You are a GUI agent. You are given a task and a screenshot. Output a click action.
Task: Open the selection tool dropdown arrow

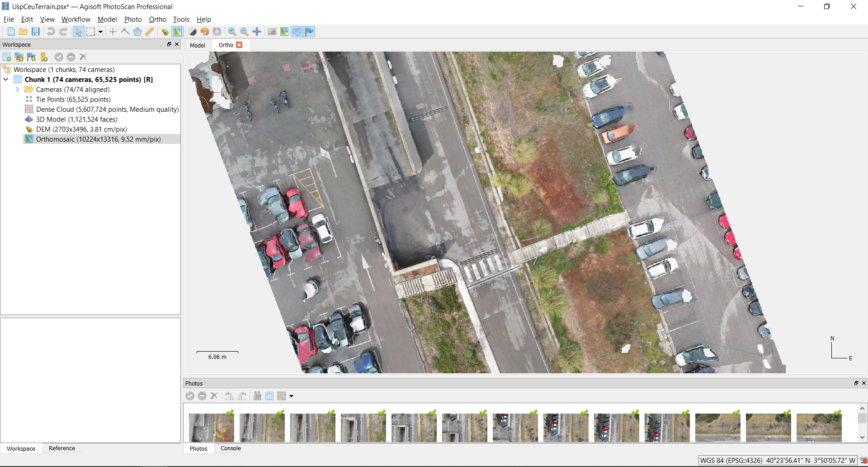click(100, 32)
